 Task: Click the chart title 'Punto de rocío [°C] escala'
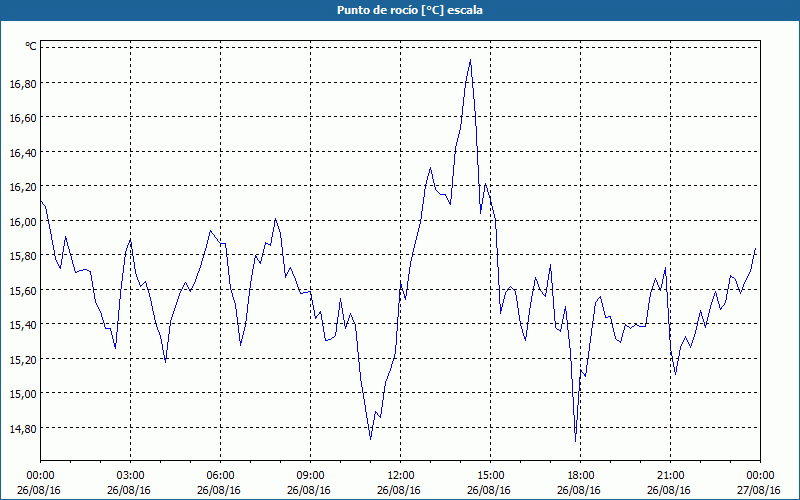(x=410, y=10)
